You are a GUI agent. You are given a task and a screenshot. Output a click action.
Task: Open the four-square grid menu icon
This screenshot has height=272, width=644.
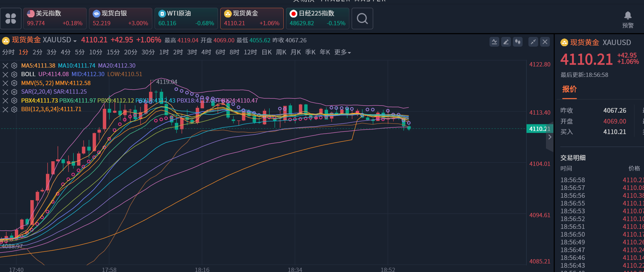click(x=11, y=19)
